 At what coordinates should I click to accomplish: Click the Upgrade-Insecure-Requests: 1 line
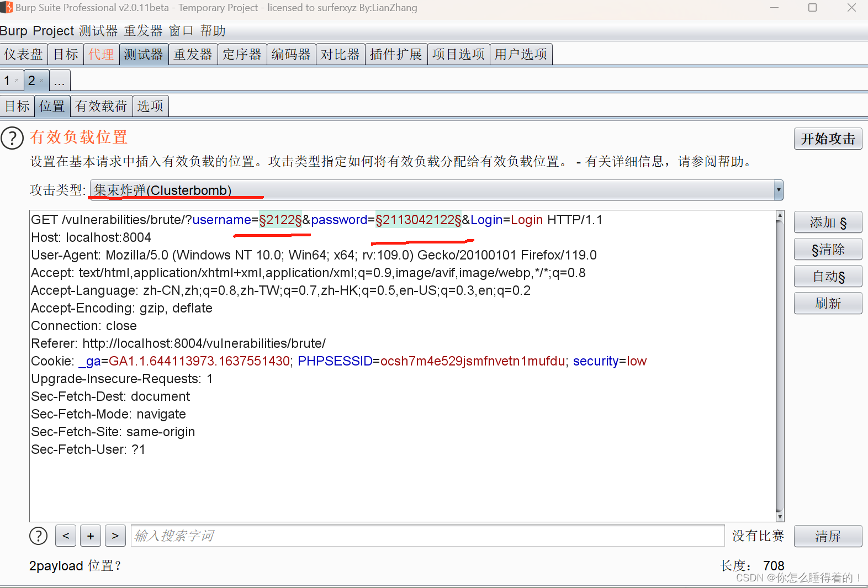tap(122, 379)
